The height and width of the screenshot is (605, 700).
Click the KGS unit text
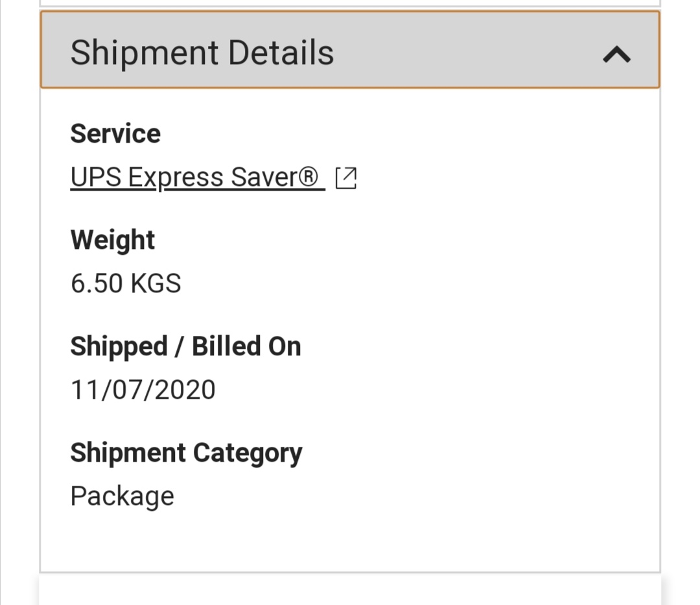[156, 283]
